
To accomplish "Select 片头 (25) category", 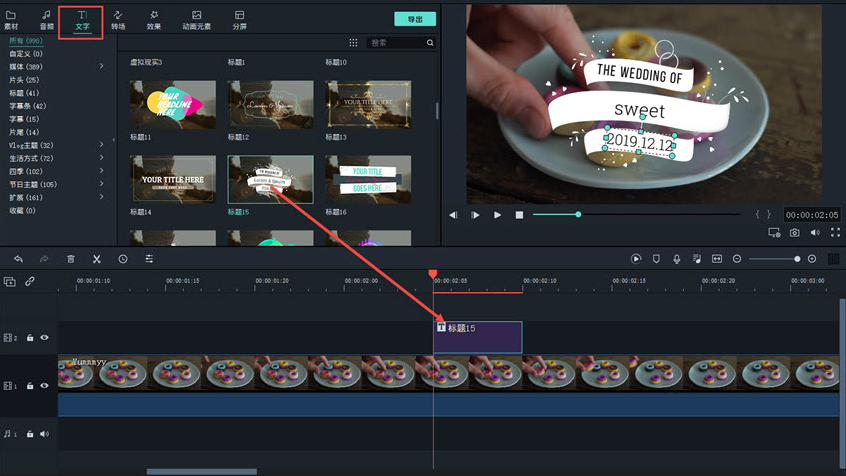I will (24, 79).
